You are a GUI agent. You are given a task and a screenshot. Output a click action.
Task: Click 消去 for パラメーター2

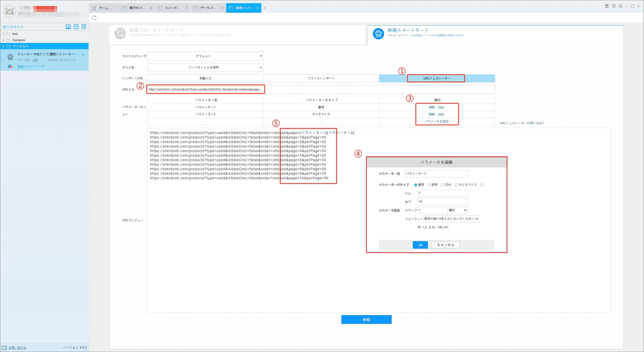click(441, 114)
